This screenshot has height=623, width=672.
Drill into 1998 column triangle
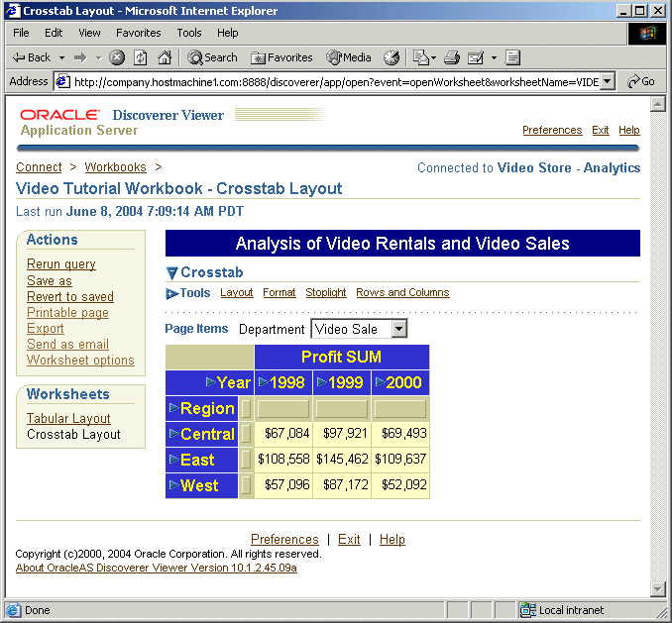pyautogui.click(x=264, y=382)
